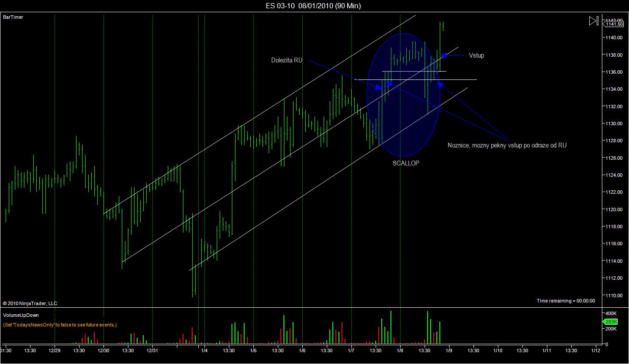
Task: Click the 12/31 date label on time axis
Action: tap(152, 350)
